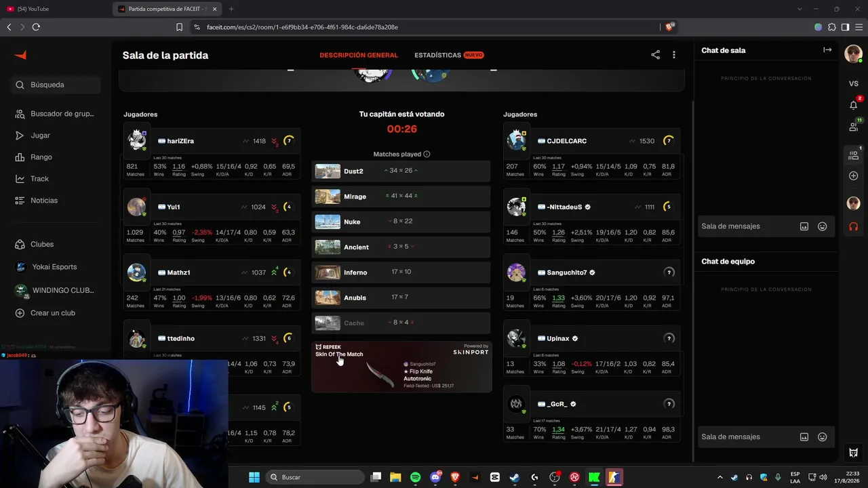The image size is (868, 488).
Task: Select the Partida competitiva de FACEIT tab
Action: pos(167,9)
